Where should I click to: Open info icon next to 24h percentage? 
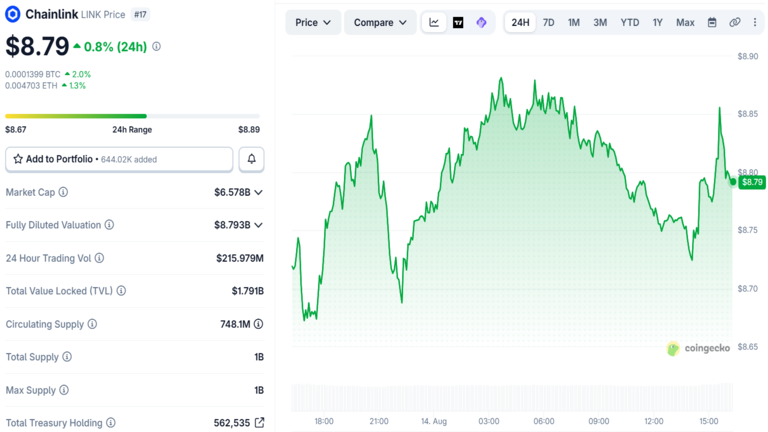point(156,47)
